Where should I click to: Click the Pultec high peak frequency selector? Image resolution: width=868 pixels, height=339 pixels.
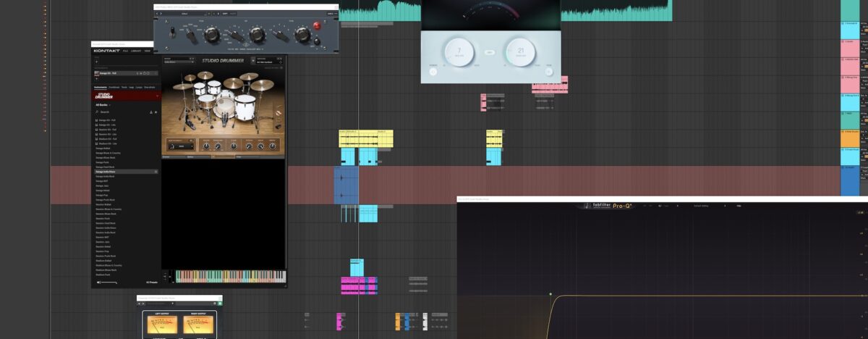click(281, 35)
